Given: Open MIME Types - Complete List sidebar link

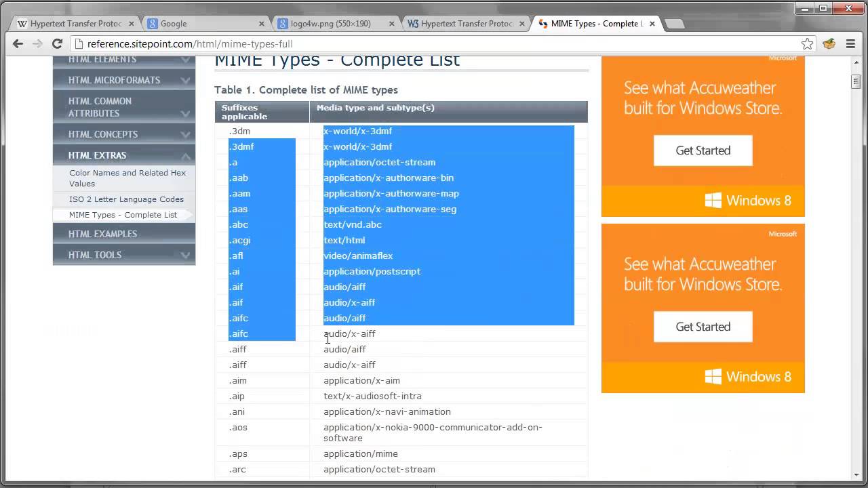Looking at the screenshot, I should coord(123,215).
